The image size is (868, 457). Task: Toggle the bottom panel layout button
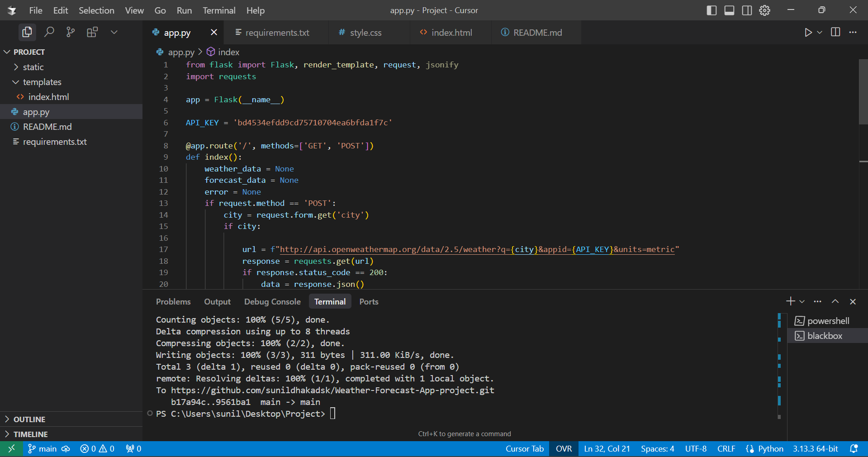click(x=729, y=10)
